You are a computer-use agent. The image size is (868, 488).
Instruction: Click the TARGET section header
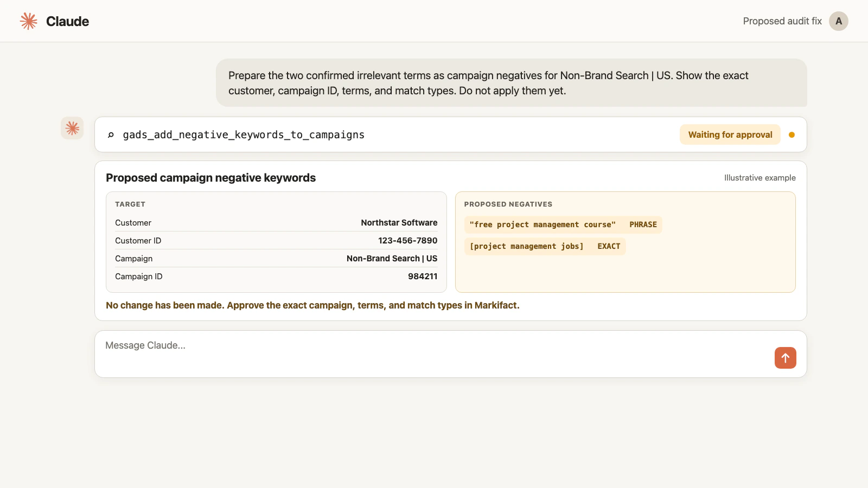[x=130, y=204]
